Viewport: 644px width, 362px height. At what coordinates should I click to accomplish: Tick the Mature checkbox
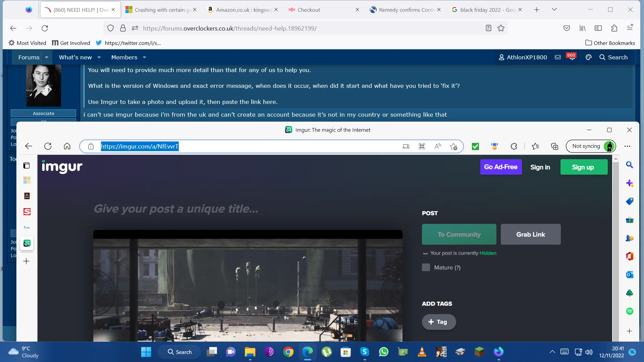click(x=426, y=267)
